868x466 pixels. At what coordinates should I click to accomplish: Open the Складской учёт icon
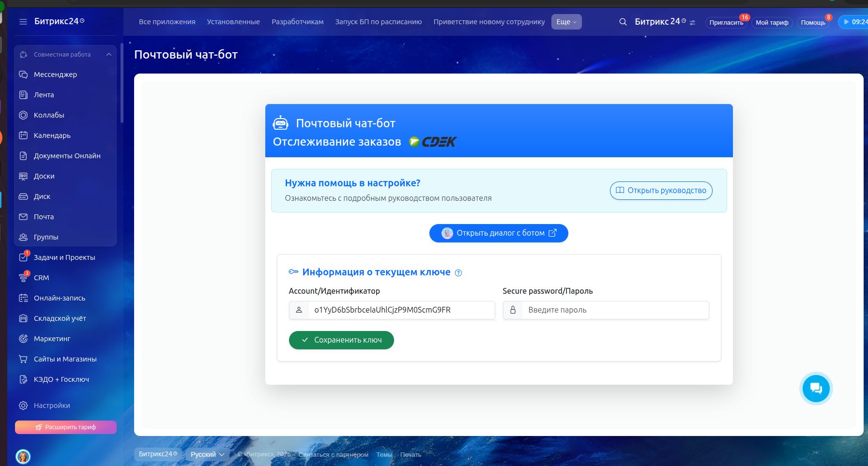[x=23, y=318]
